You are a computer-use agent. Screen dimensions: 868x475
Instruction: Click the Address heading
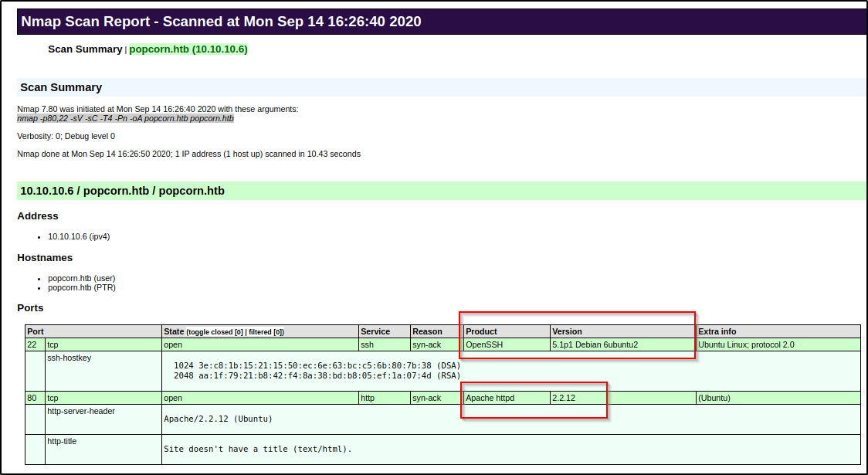pos(38,216)
